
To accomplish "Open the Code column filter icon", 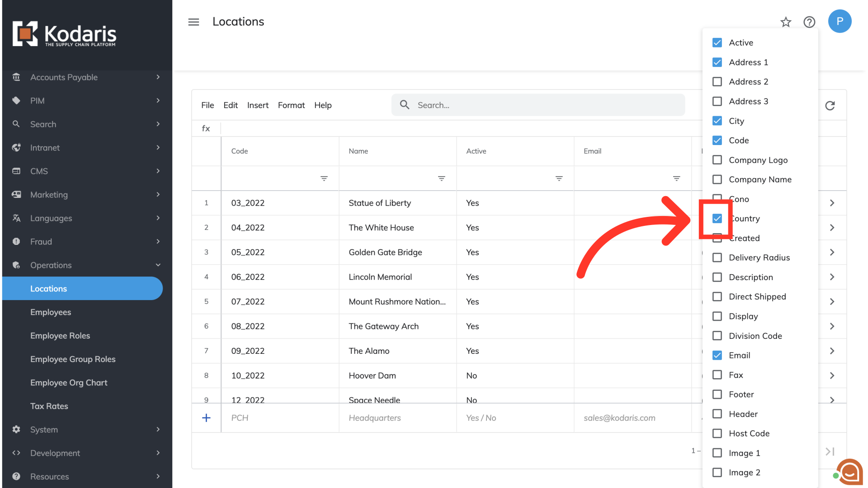I will pos(324,178).
